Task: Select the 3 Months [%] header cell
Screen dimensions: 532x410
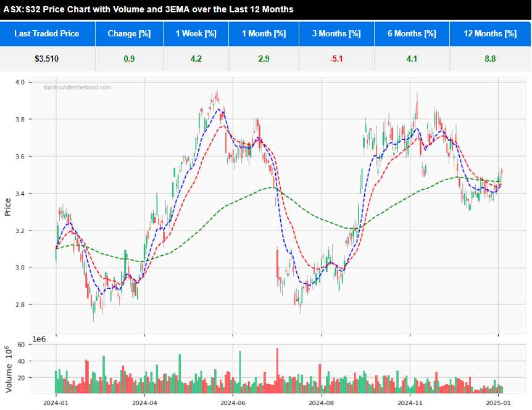Action: click(x=336, y=34)
